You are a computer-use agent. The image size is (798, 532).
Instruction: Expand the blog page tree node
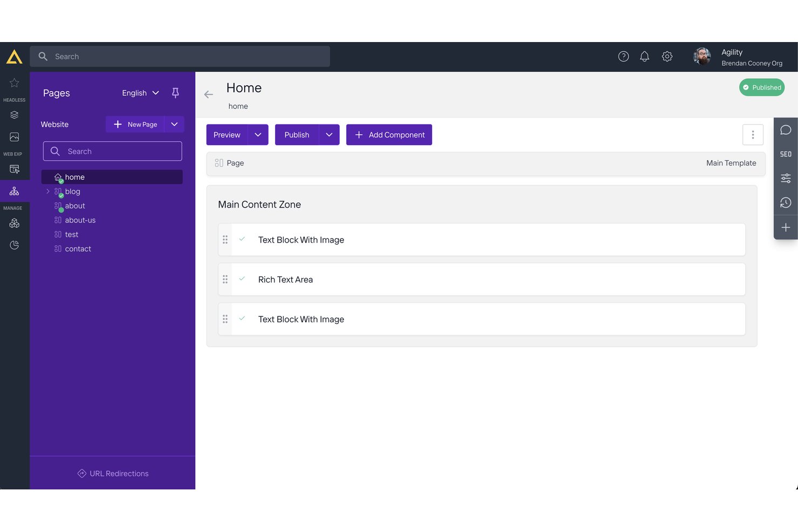tap(48, 191)
